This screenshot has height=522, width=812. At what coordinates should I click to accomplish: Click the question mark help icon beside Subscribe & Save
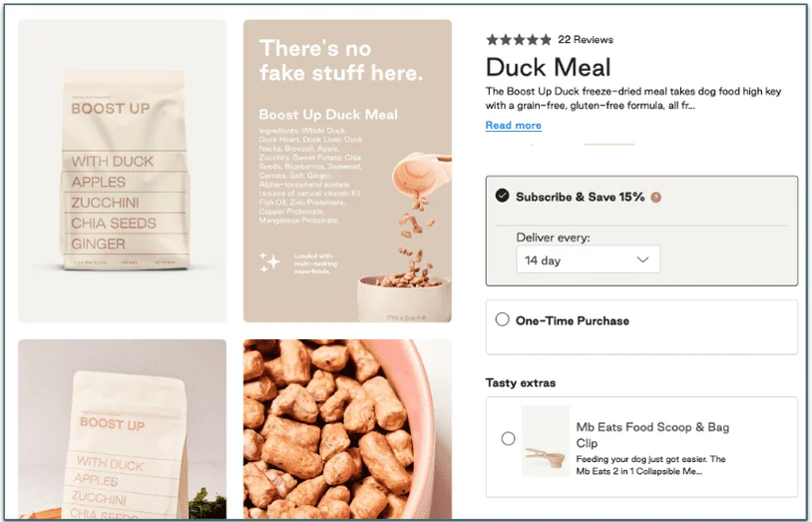[x=655, y=198]
